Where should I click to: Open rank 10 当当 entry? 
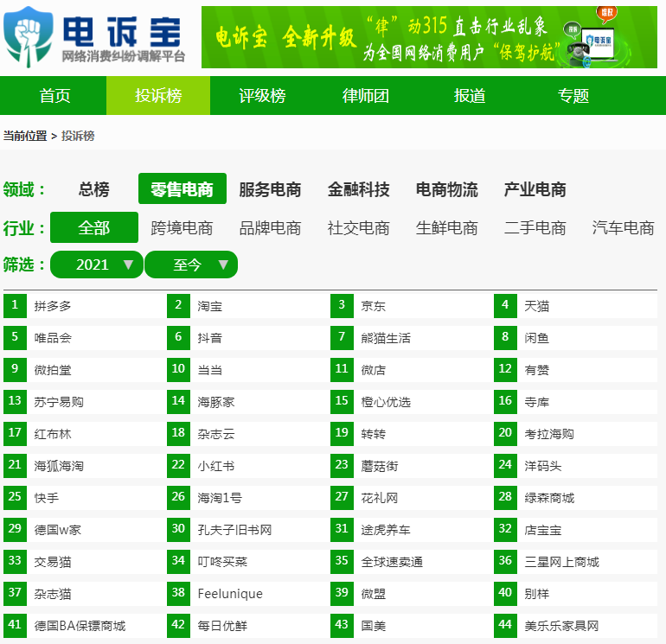point(248,370)
